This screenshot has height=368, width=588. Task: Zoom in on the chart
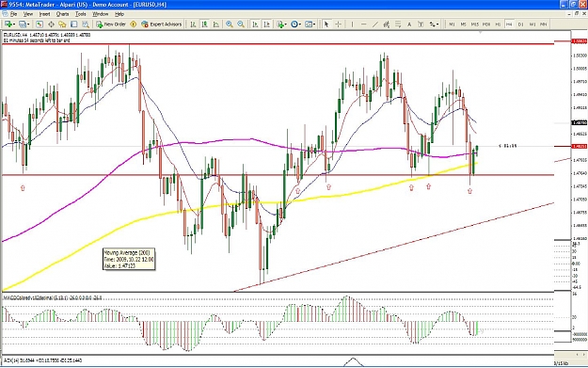[230, 24]
